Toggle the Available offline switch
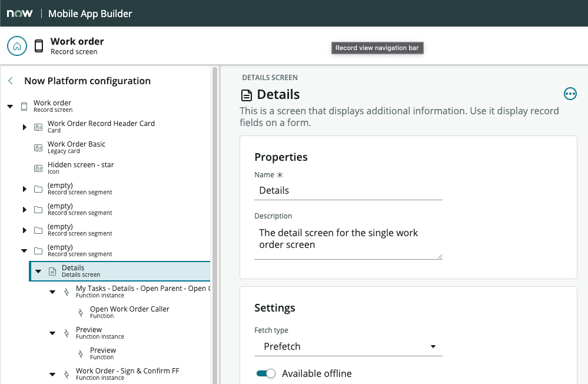 [x=266, y=373]
